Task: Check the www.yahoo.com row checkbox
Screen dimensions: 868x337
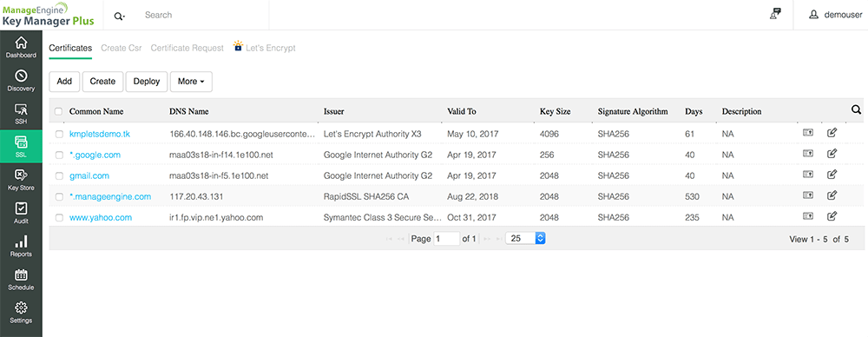Action: coord(59,218)
